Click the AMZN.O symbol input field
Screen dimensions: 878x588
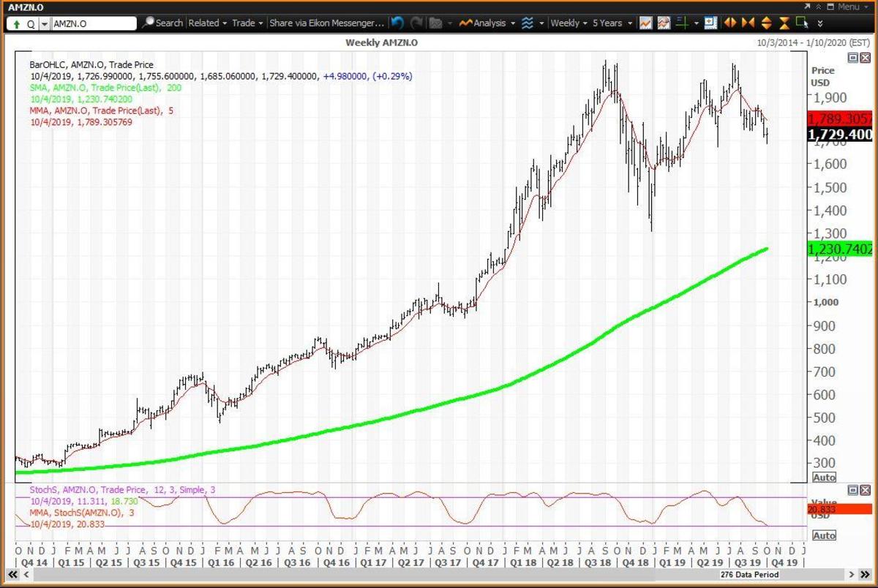coord(94,23)
